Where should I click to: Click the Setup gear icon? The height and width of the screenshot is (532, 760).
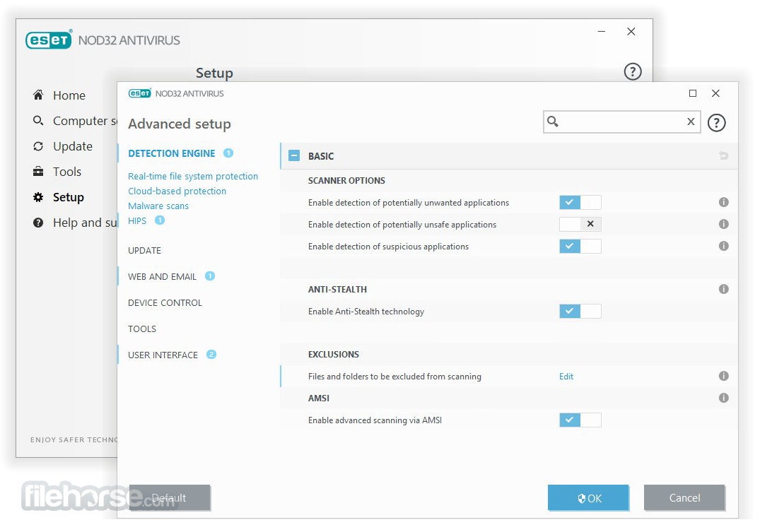coord(37,197)
